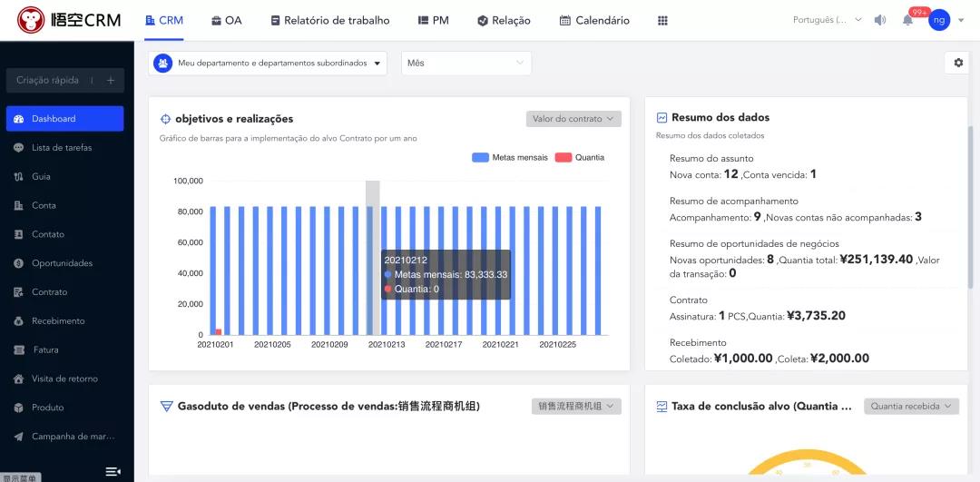
Task: Open notifications bell with 99+ badge
Action: [x=907, y=20]
